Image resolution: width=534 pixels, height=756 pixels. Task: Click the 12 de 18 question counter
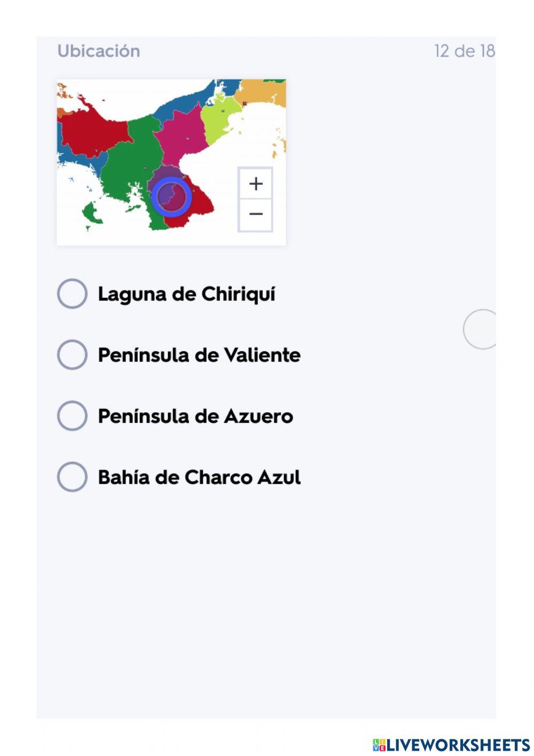(464, 51)
